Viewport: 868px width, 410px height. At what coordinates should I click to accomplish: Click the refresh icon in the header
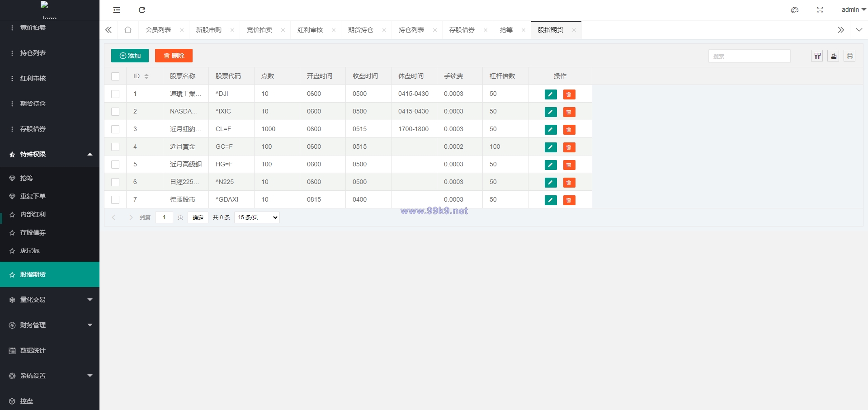(x=142, y=10)
